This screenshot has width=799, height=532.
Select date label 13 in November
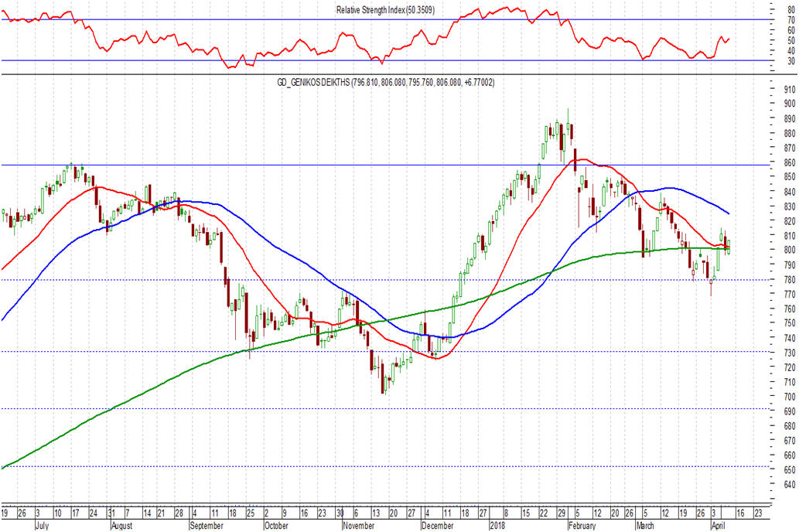coord(376,513)
